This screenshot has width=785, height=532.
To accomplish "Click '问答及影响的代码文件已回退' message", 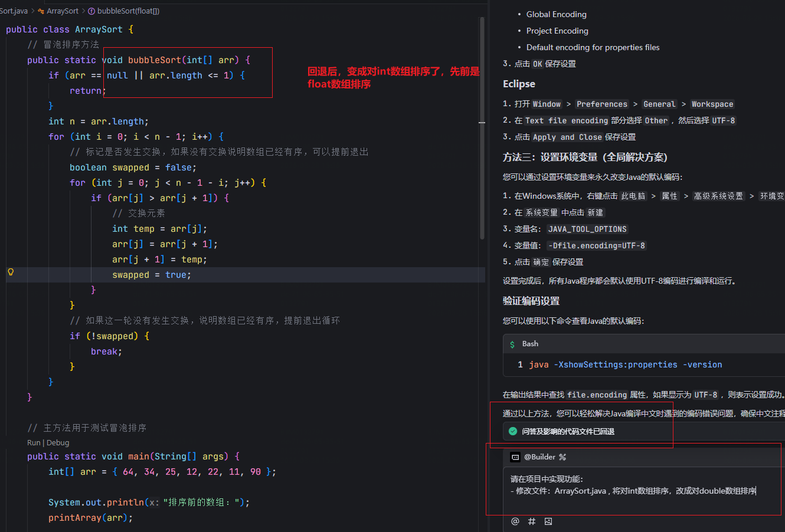I will (x=568, y=431).
